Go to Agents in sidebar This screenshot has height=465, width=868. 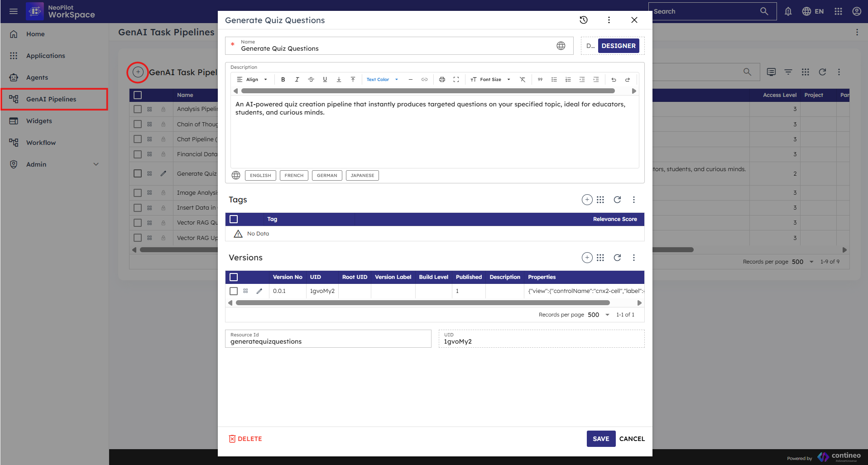tap(37, 77)
